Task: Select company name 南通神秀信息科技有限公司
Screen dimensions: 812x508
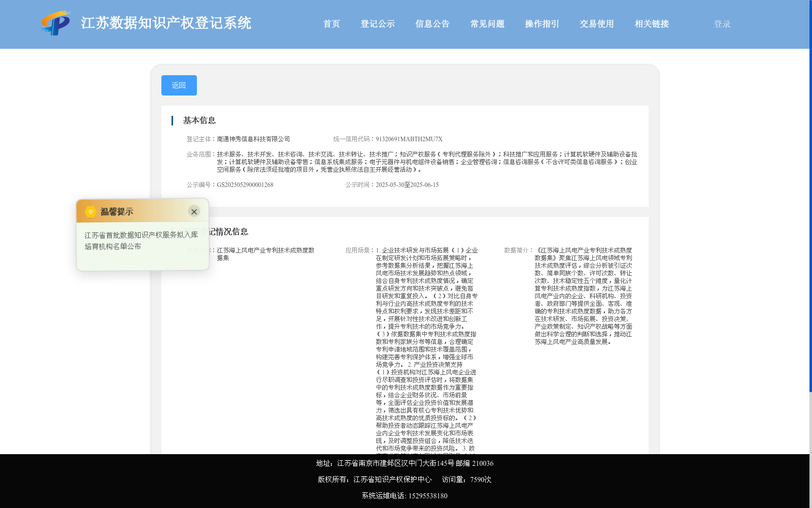Action: pos(253,139)
